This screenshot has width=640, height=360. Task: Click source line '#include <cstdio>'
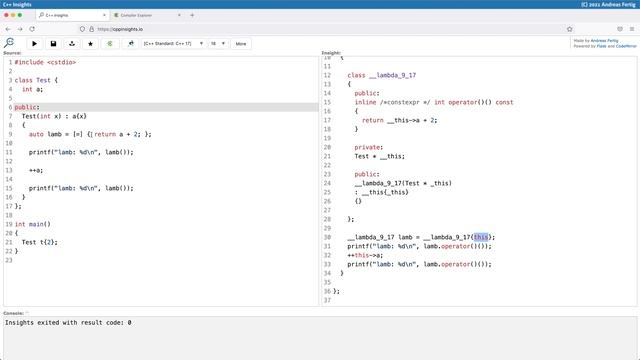click(45, 62)
